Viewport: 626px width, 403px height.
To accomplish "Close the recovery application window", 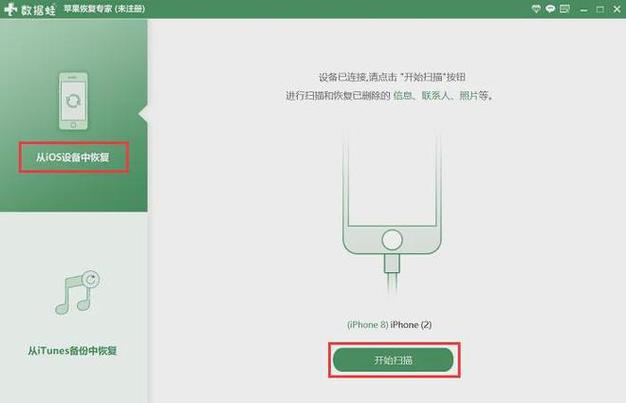I will (617, 9).
